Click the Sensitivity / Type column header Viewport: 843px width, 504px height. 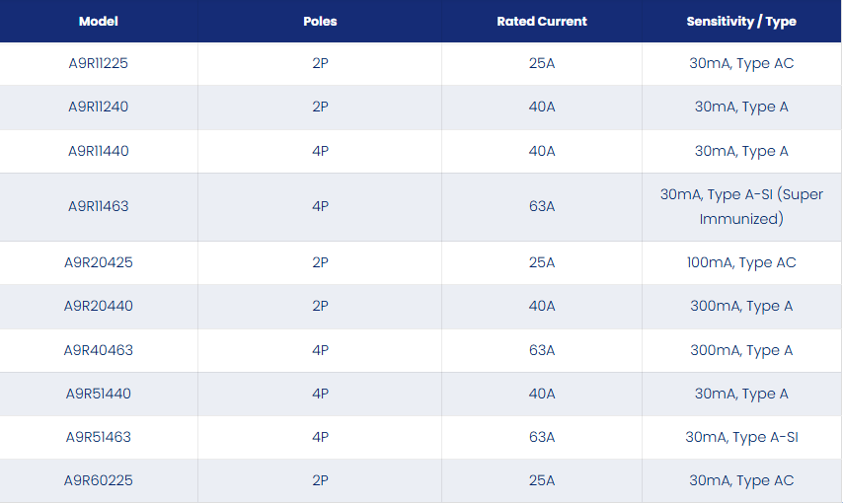click(x=741, y=21)
